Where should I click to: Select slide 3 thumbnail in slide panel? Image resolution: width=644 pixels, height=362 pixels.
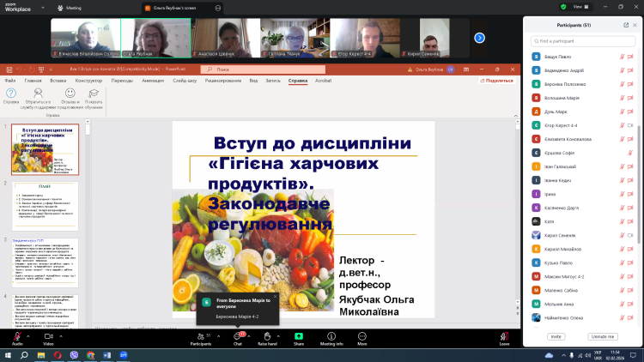[46, 262]
